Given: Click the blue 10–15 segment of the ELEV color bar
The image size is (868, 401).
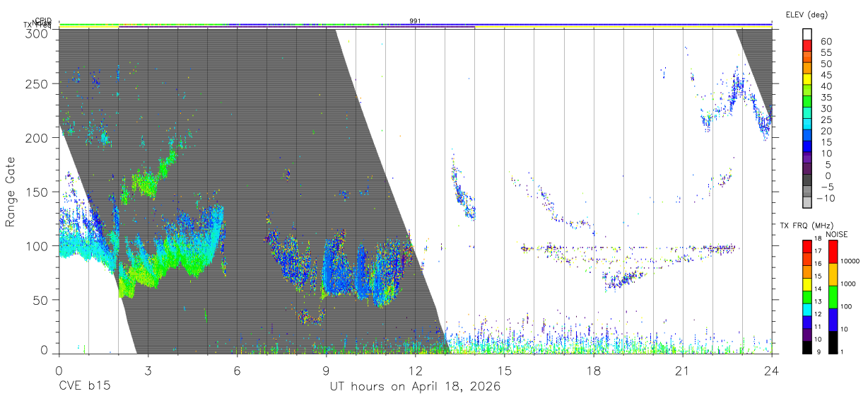Looking at the screenshot, I should [807, 148].
